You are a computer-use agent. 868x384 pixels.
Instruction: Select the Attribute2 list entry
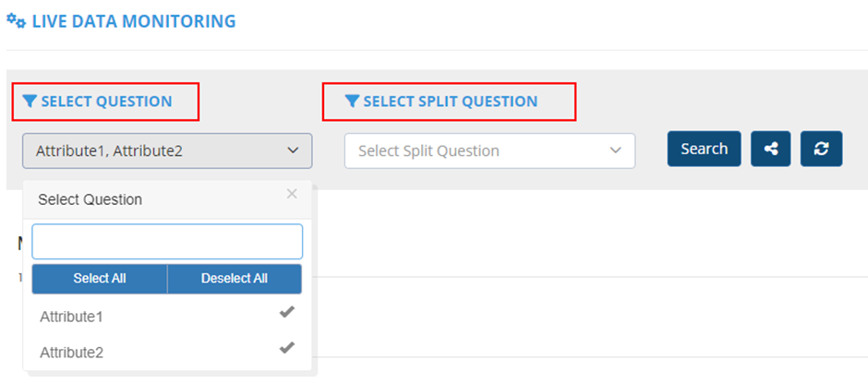click(x=72, y=352)
